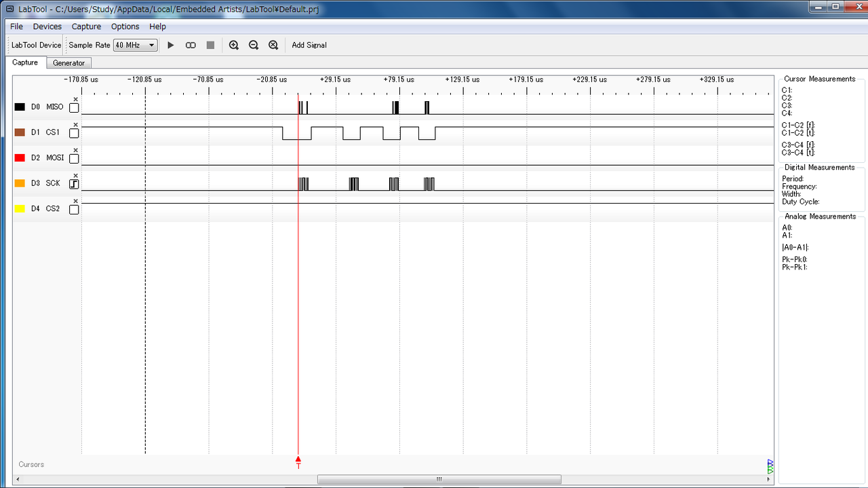Click the Frequency: measurement label
This screenshot has height=488, width=868.
tap(800, 187)
